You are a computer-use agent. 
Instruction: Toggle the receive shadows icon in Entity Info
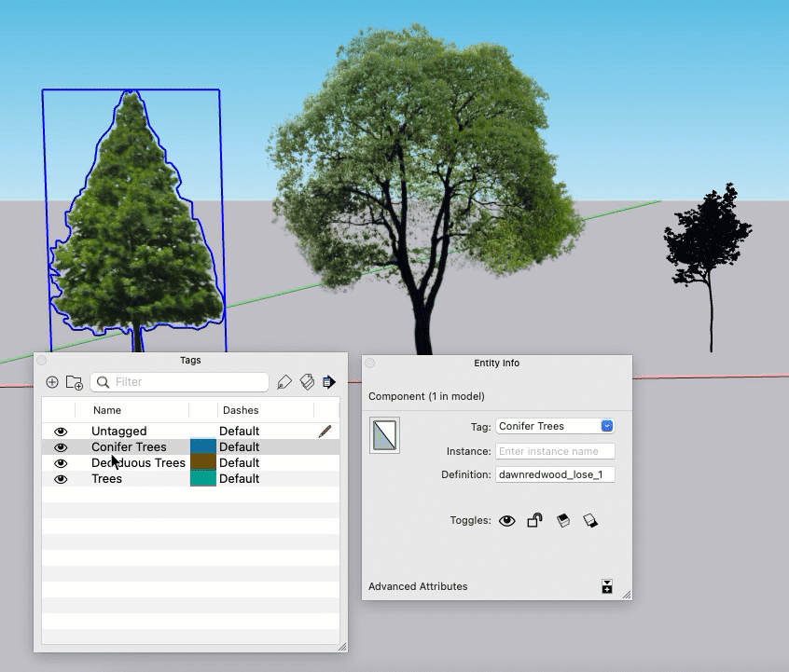(x=590, y=520)
